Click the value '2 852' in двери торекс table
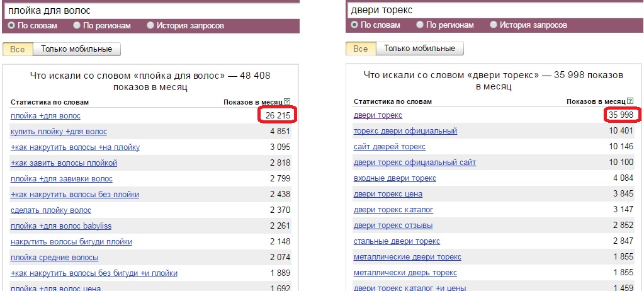 tap(623, 225)
